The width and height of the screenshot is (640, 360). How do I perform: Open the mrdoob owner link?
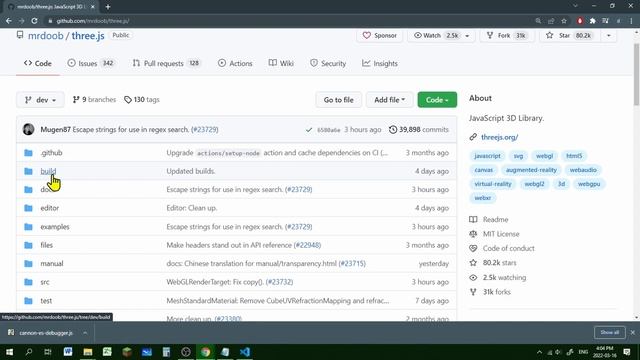(x=46, y=36)
